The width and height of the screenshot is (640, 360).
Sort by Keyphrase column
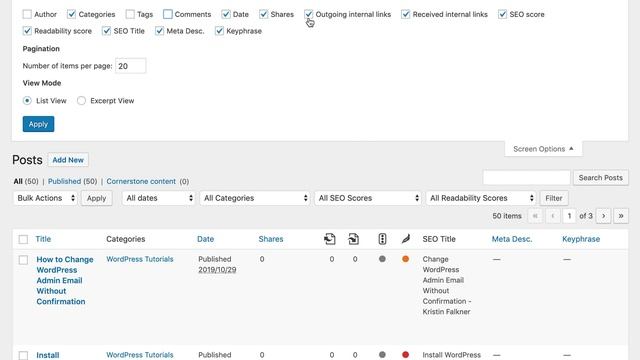(581, 239)
